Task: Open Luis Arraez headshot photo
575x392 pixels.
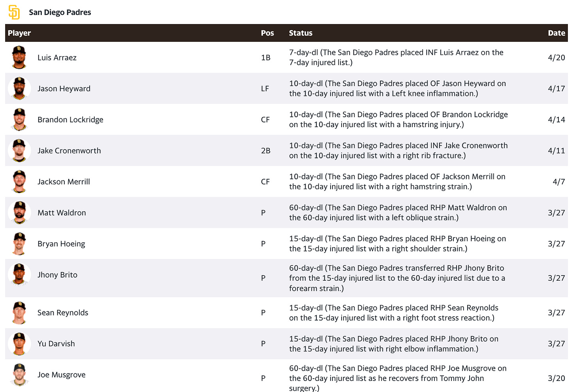Action: pos(19,57)
